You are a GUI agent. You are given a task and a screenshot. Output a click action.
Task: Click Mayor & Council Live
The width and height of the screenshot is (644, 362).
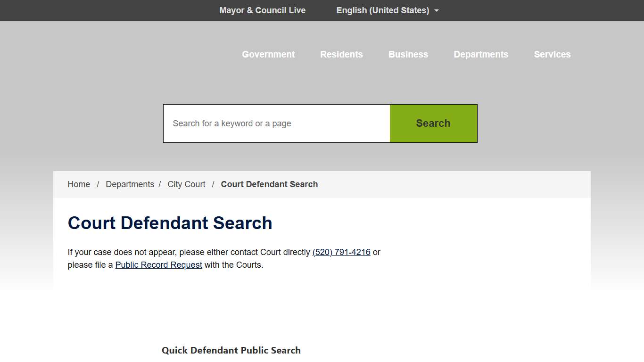click(262, 10)
